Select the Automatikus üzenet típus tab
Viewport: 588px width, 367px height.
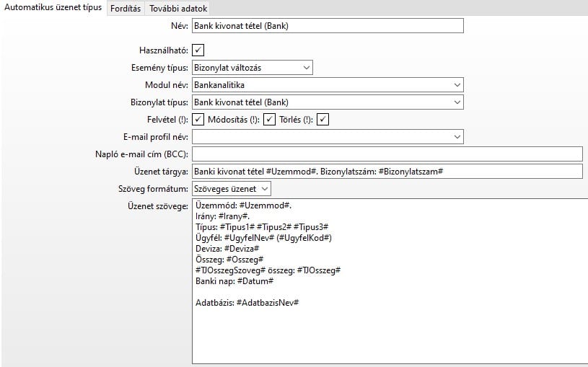coord(53,8)
